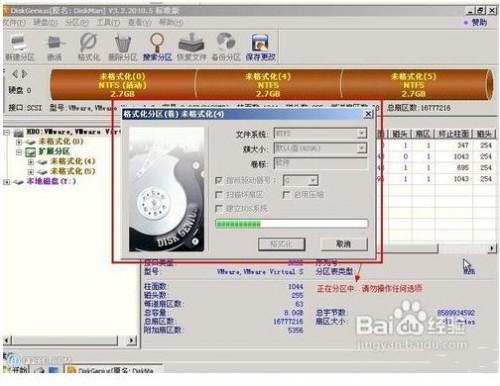Toggle the 启用压缩 (enable compression) checkbox
The image size is (500, 386).
tap(286, 194)
